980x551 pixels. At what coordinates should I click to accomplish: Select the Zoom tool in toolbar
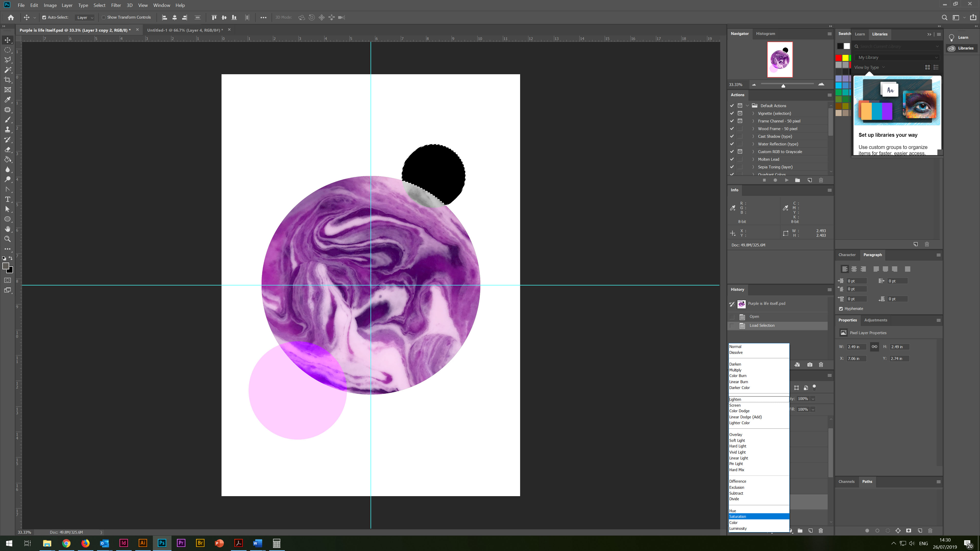[8, 239]
